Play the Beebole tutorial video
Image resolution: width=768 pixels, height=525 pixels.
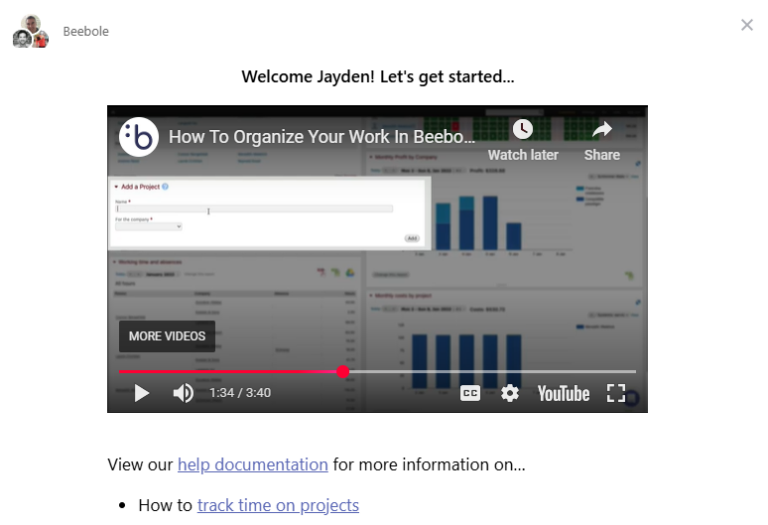coord(142,393)
